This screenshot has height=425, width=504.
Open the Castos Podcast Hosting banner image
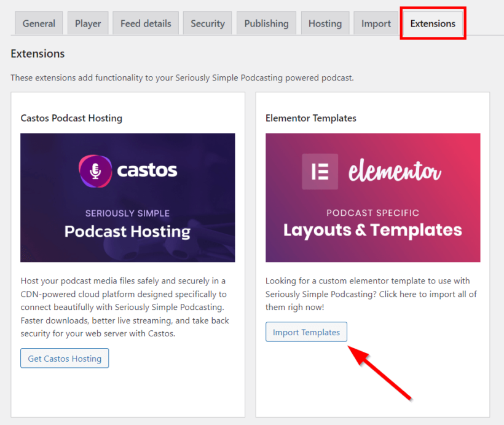click(126, 197)
